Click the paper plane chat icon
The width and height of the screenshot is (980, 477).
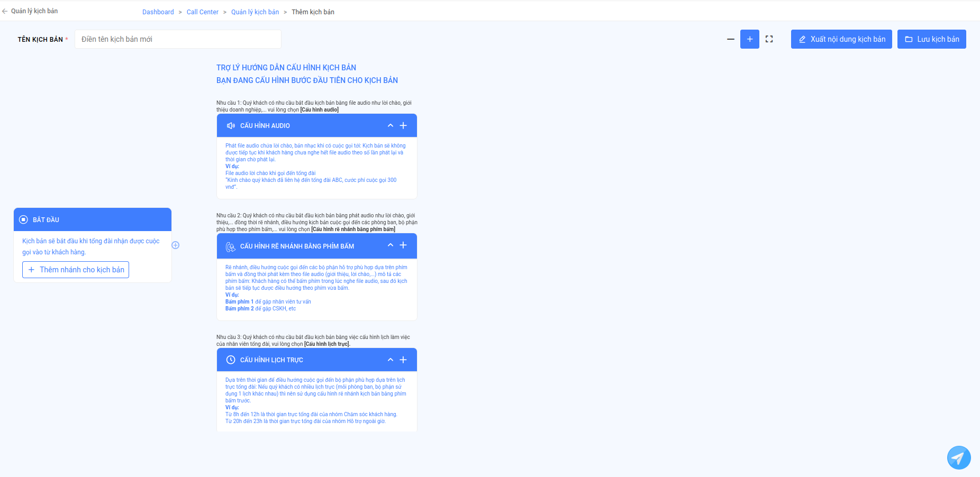coord(959,457)
